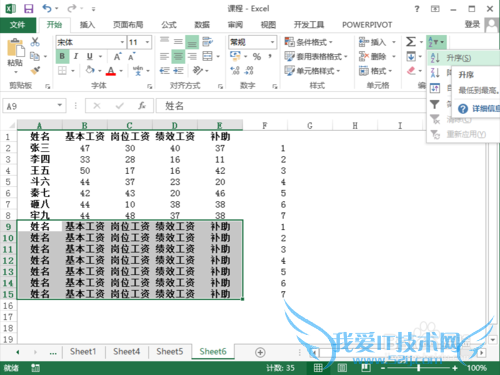This screenshot has height=375, width=500.
Task: Decrease font size with small A
Action: (x=132, y=57)
